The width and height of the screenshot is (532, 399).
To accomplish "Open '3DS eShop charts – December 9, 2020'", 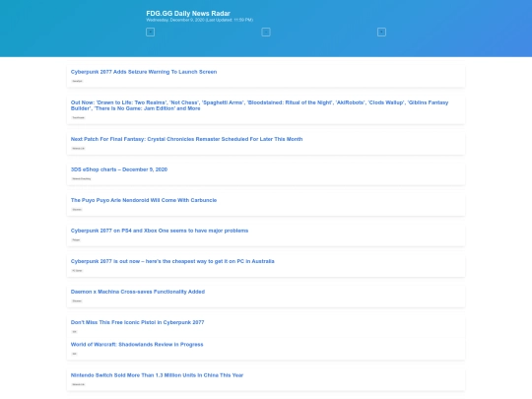I will [119, 169].
